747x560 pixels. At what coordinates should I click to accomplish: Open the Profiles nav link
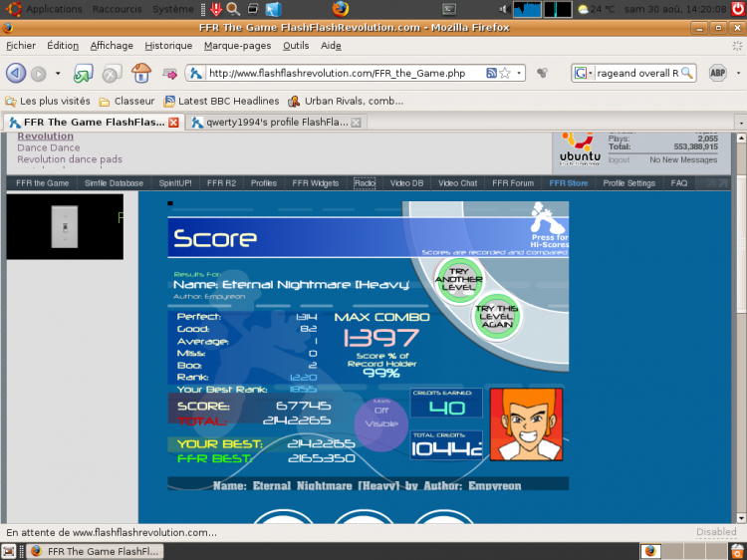264,183
